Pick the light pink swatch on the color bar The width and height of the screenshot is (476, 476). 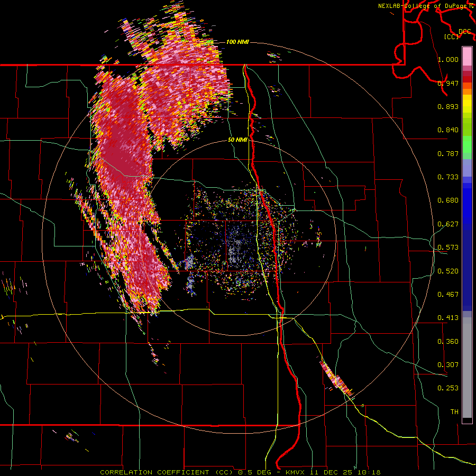467,57
